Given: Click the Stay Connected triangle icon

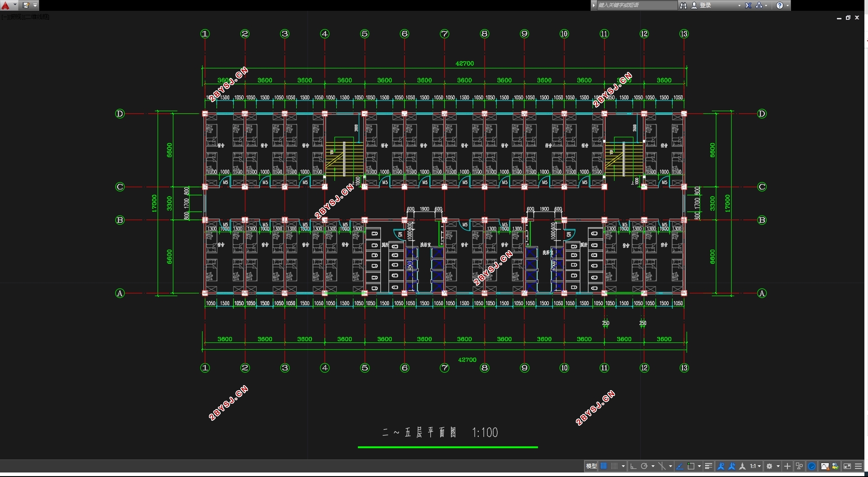Looking at the screenshot, I should [759, 5].
